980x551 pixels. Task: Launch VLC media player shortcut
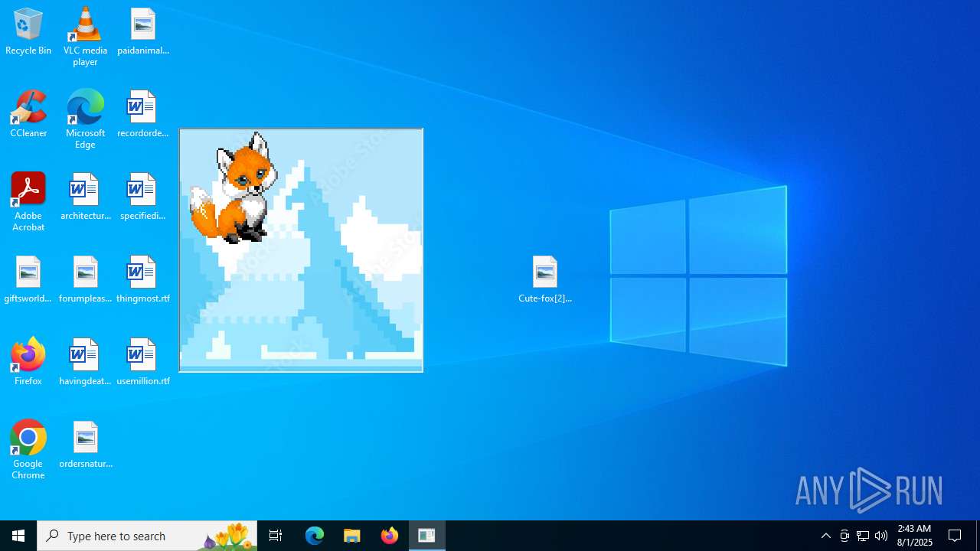tap(85, 37)
